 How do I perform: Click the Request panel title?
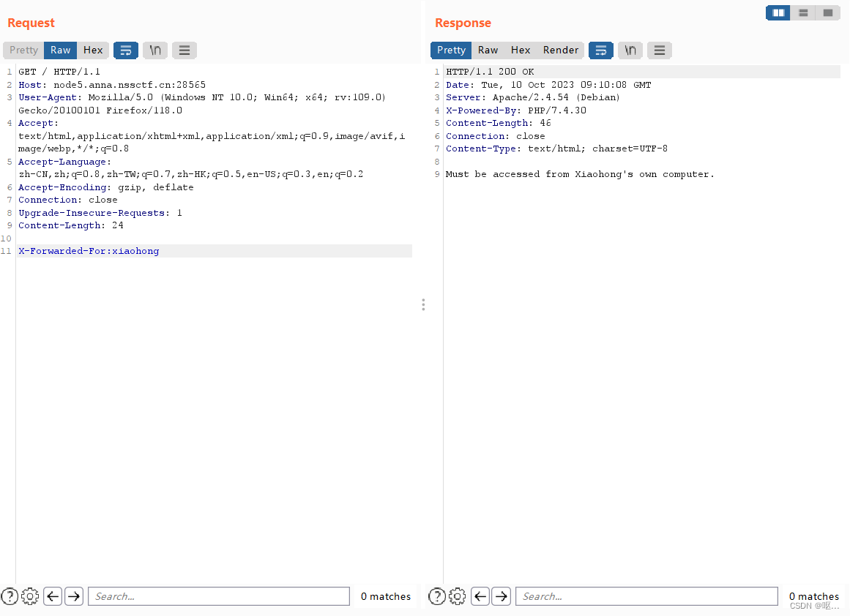(x=31, y=23)
